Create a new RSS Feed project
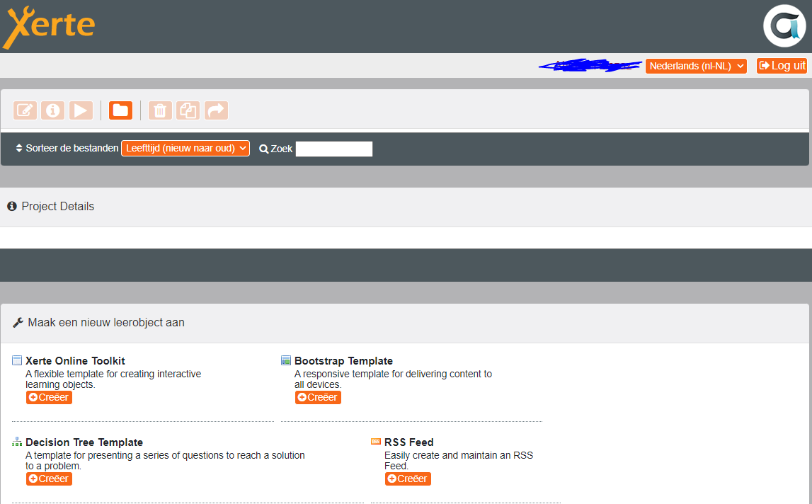 (408, 479)
